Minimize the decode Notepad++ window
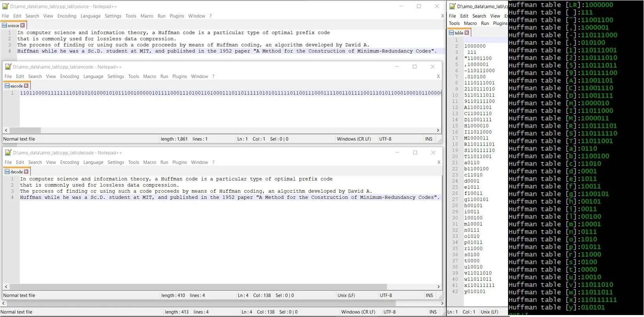The image size is (644, 317). [397, 153]
